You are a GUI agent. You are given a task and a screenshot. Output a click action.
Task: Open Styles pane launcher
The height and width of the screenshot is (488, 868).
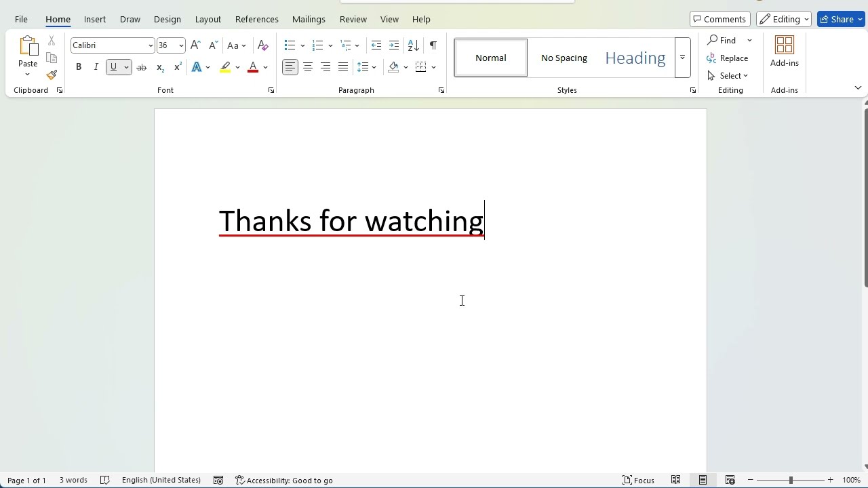point(692,90)
